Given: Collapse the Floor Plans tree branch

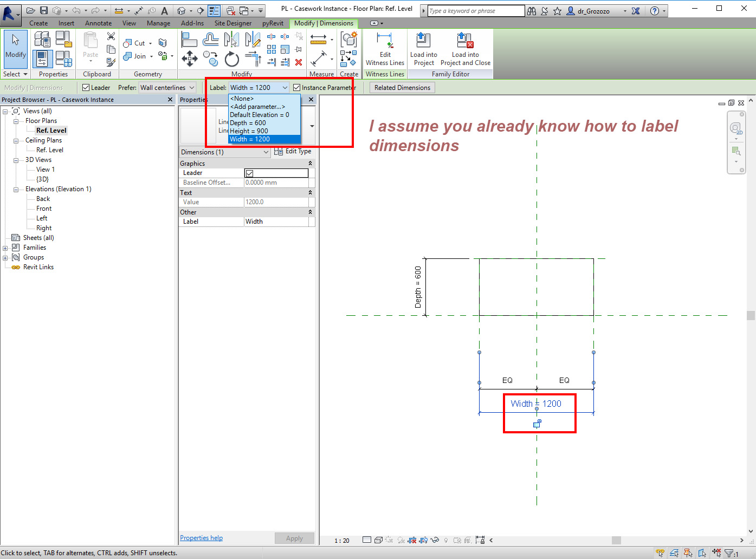Looking at the screenshot, I should click(x=16, y=120).
